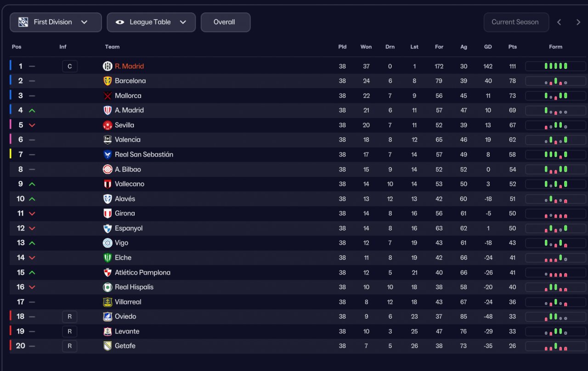This screenshot has height=371, width=588.
Task: Click the Mallorca club badge icon
Action: [107, 96]
